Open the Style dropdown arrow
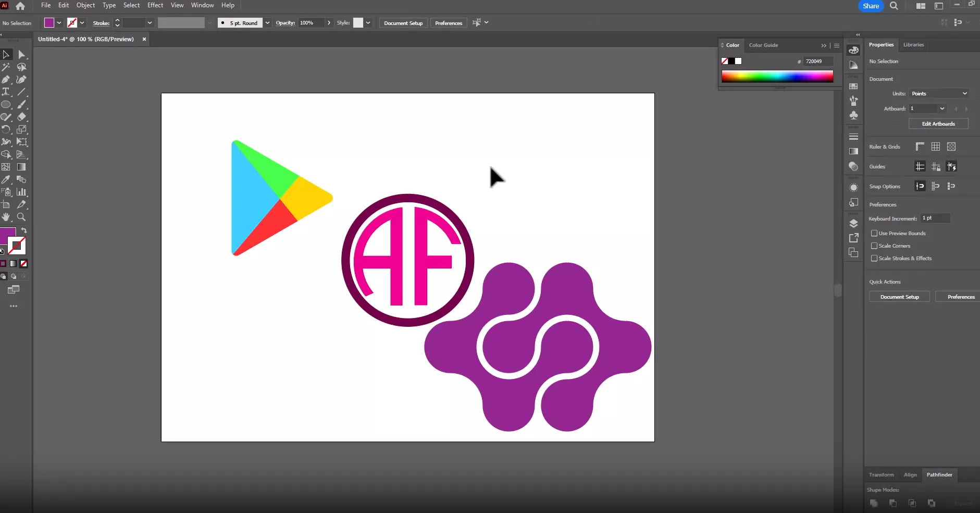980x513 pixels. click(x=368, y=23)
